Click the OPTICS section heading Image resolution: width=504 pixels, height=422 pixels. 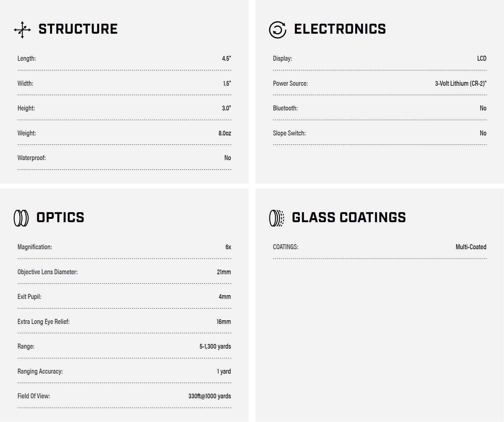[x=60, y=218]
